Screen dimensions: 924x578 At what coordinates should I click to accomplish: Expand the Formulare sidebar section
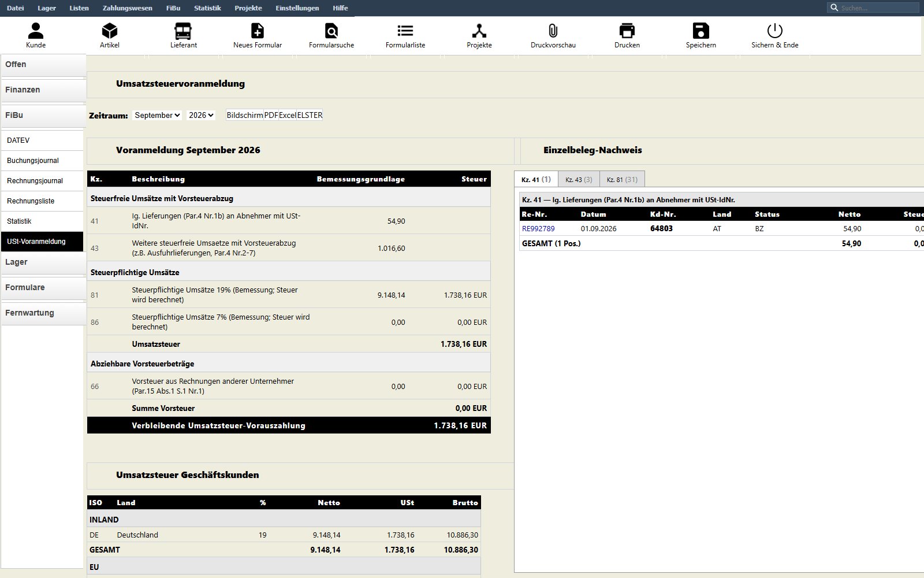(43, 288)
